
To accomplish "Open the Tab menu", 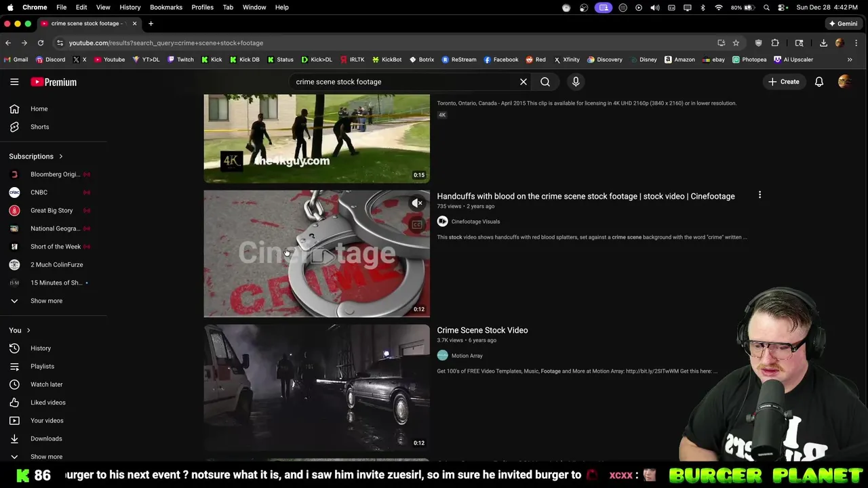I will 228,7.
